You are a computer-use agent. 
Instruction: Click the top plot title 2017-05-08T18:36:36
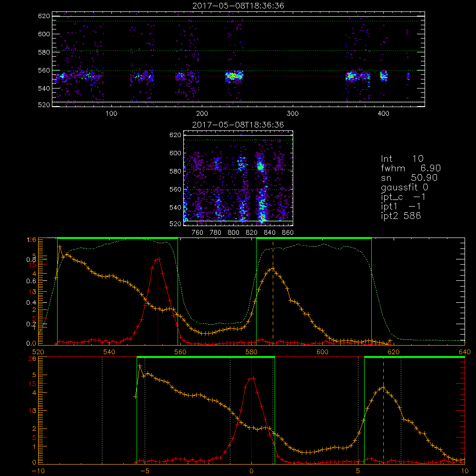(x=238, y=6)
